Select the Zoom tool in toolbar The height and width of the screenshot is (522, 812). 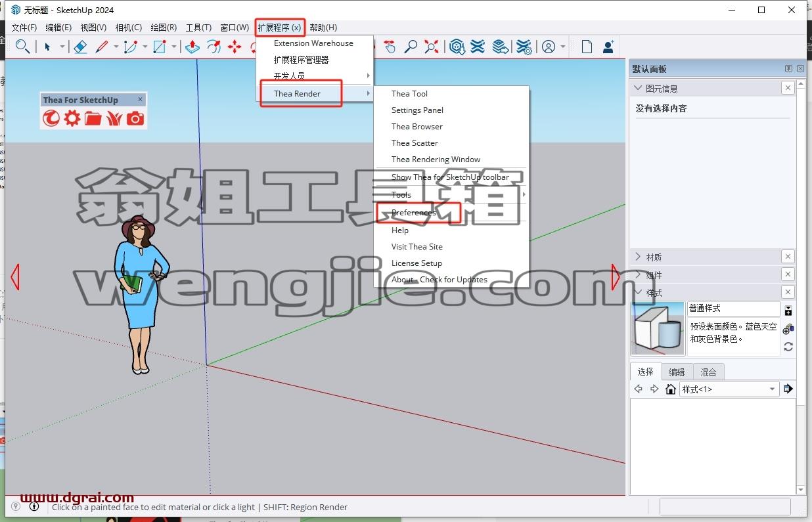(x=411, y=47)
